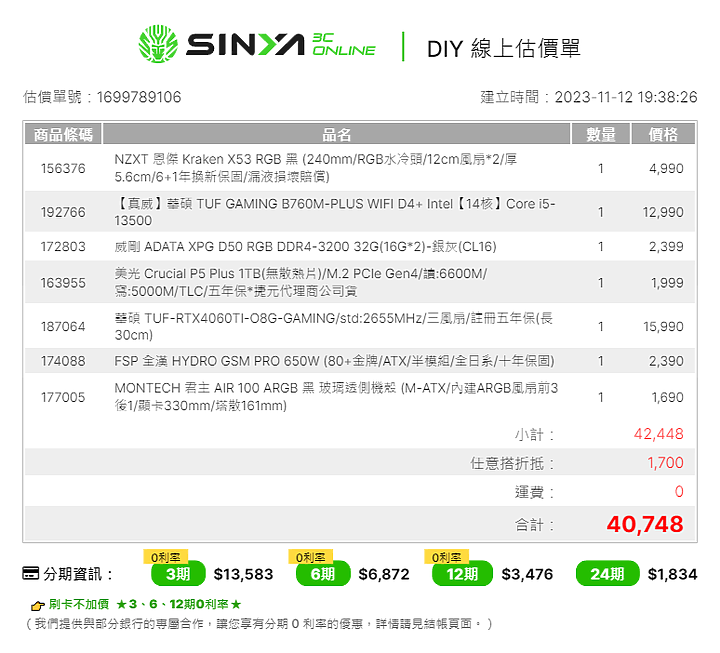The image size is (720, 653).
Task: Click price 4,990 for NZXT Kraken
Action: pos(666,169)
